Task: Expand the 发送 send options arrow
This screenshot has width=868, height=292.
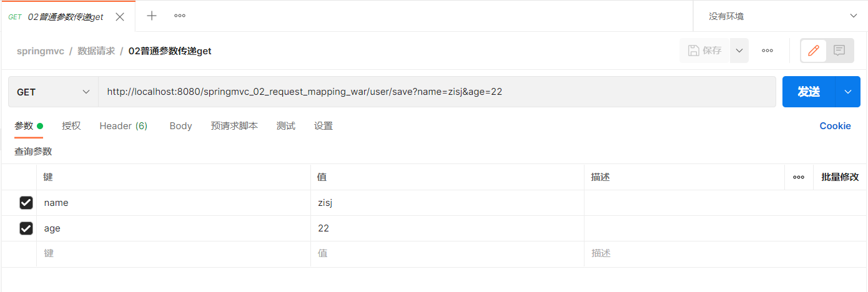Action: [x=847, y=92]
